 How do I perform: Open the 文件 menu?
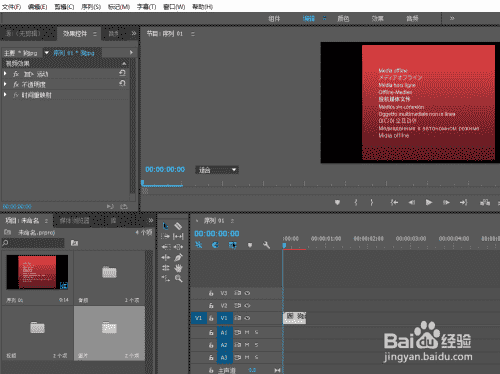click(x=11, y=7)
